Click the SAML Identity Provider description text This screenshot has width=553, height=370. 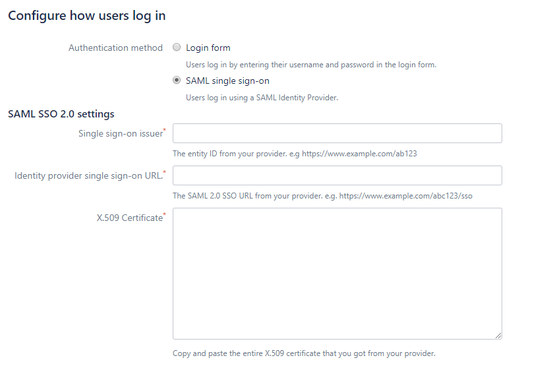[x=262, y=98]
